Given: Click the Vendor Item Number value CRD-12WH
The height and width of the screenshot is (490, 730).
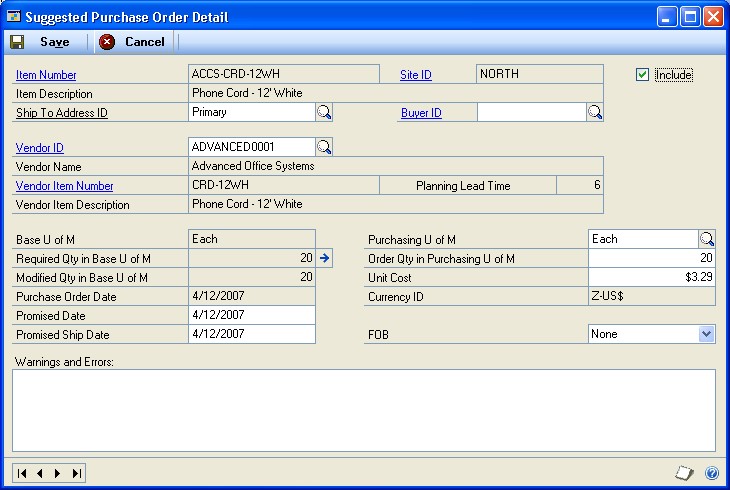Looking at the screenshot, I should pyautogui.click(x=284, y=185).
